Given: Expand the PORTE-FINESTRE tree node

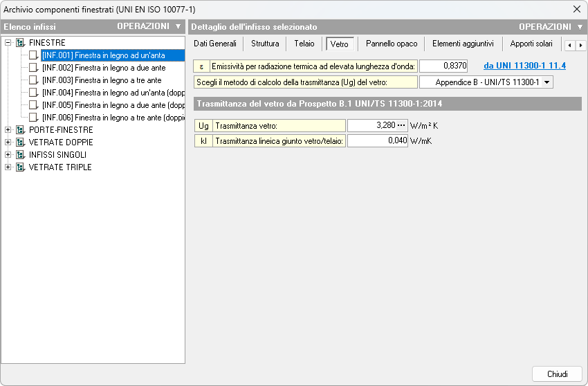Looking at the screenshot, I should 8,130.
